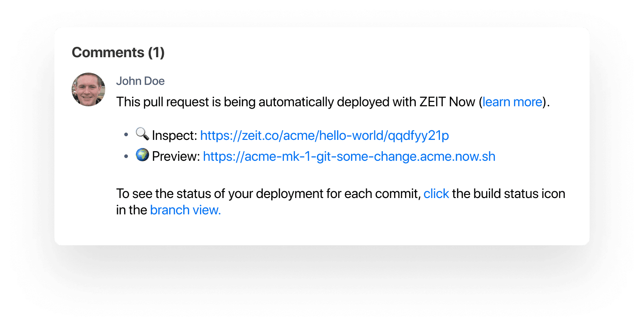Follow the "click" hyperlink
The image size is (644, 327).
pyautogui.click(x=436, y=194)
